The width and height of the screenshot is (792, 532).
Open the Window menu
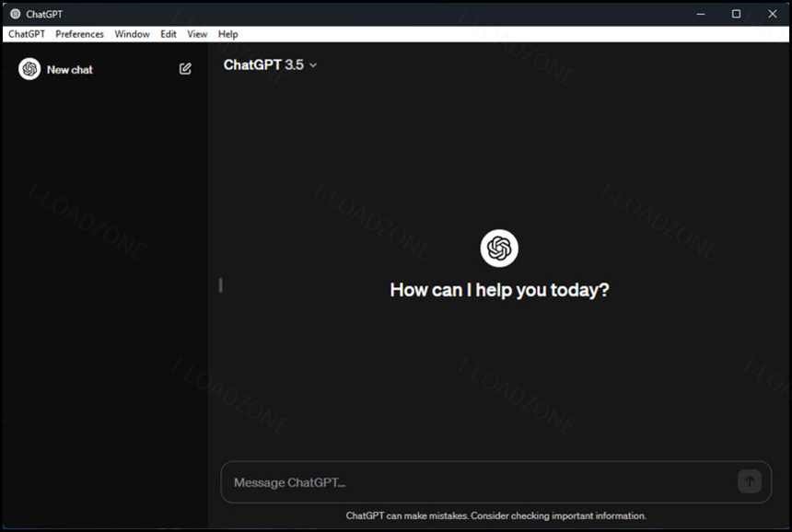point(132,34)
